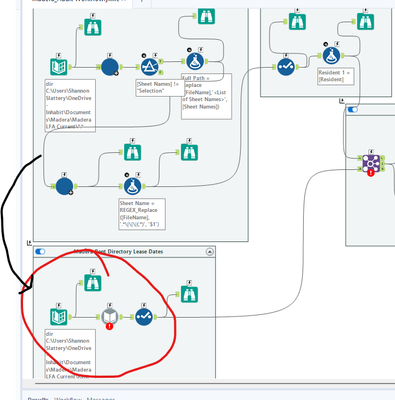Open the Browse tool above the upper Directory tool
The width and height of the screenshot is (395, 400).
point(92,27)
